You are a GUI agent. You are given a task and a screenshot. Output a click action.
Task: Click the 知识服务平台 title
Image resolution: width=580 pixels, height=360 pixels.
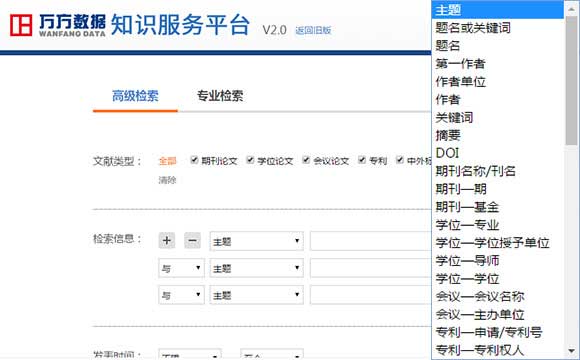(x=181, y=25)
